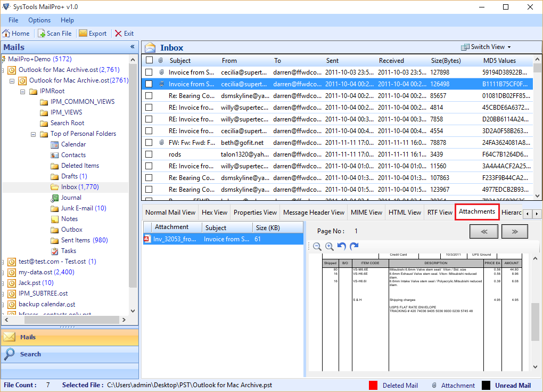Open the Calendar folder icon
Screen dimensions: 543x392
[54, 144]
